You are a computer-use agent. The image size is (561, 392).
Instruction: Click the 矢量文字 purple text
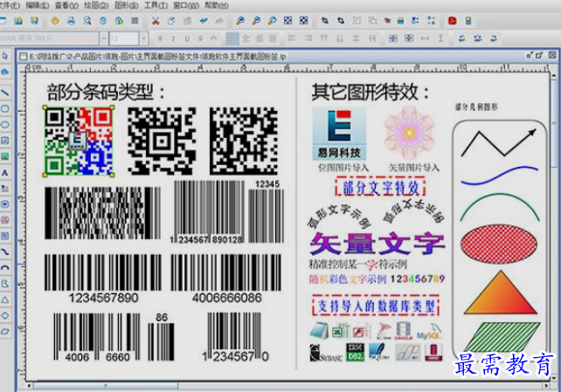[377, 243]
